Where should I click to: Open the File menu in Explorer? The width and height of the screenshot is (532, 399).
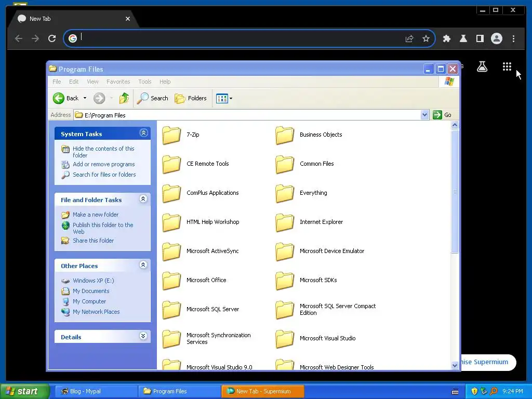tap(57, 82)
